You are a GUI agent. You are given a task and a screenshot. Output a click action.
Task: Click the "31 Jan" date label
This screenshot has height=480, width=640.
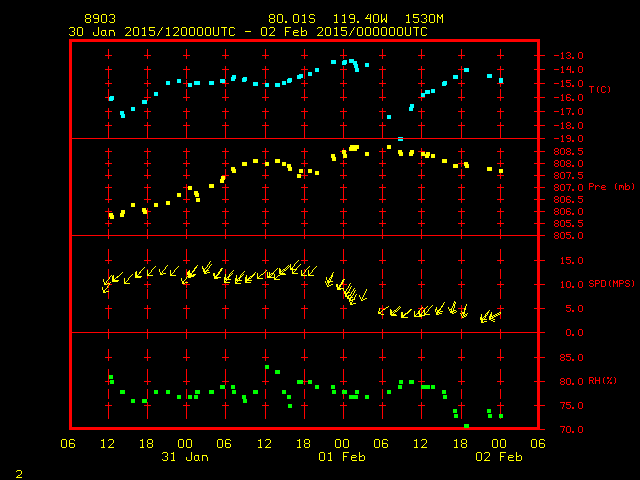185,457
